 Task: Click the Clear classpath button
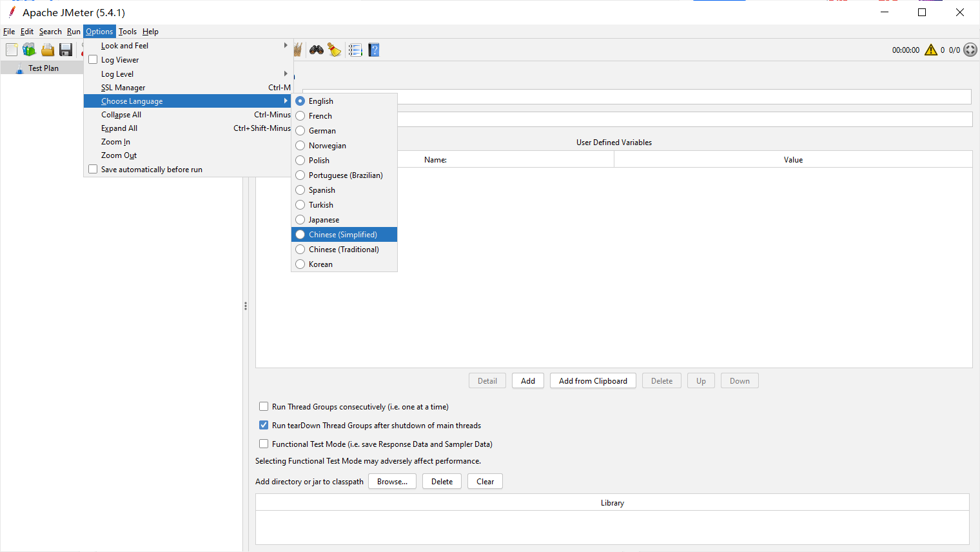pos(485,482)
